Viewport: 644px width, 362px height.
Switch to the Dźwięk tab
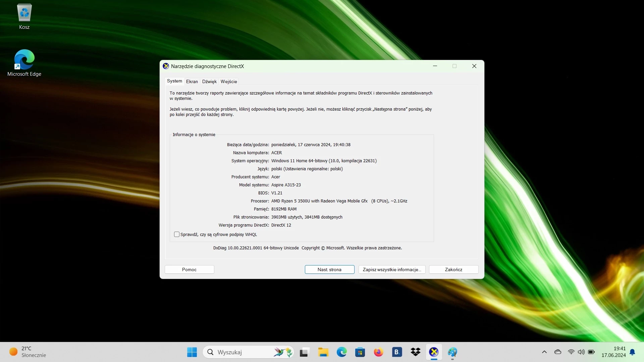coord(209,81)
